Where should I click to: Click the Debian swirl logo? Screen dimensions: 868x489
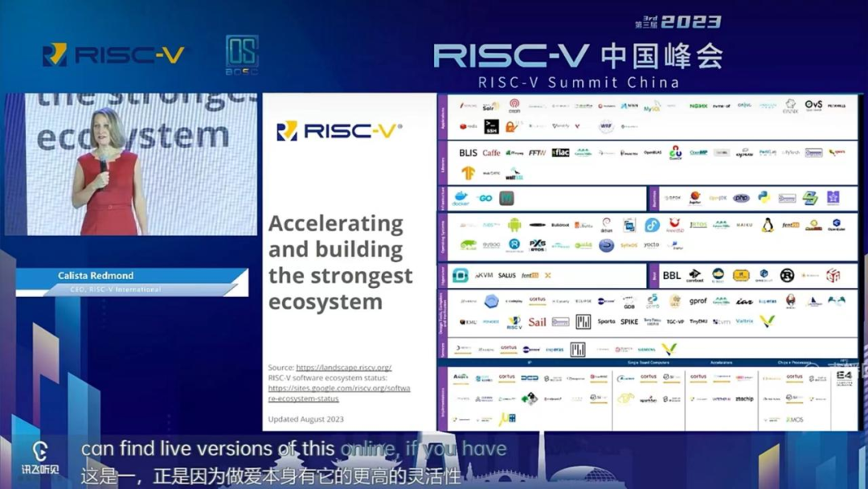click(x=606, y=224)
